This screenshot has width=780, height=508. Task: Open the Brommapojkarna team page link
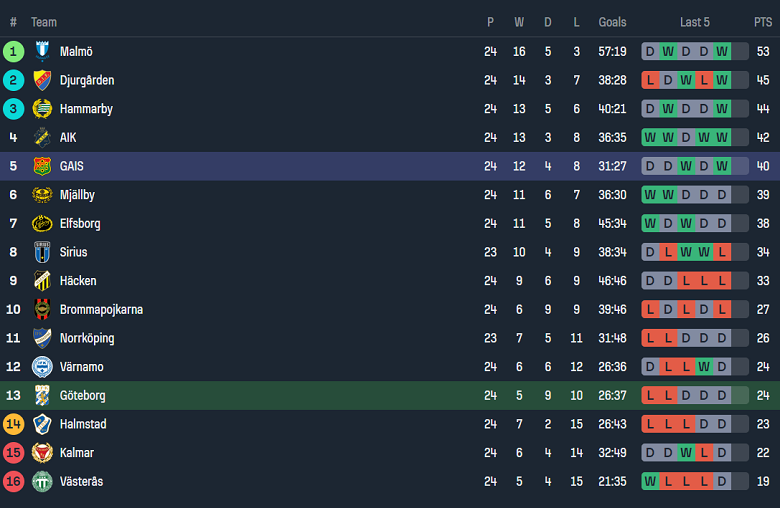(101, 310)
